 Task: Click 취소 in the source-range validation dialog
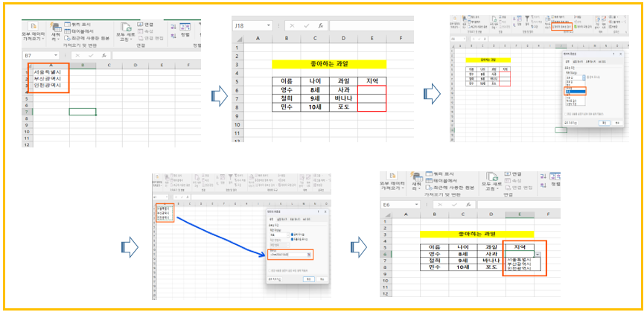pyautogui.click(x=322, y=279)
